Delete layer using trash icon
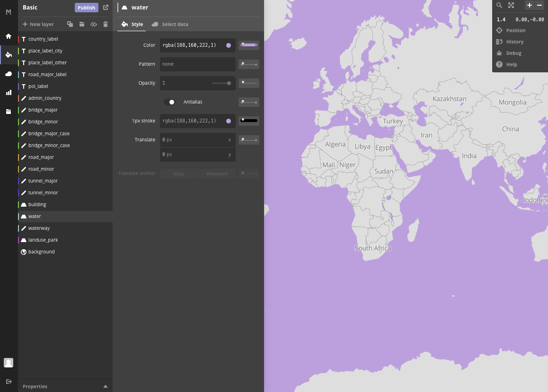 click(x=106, y=24)
